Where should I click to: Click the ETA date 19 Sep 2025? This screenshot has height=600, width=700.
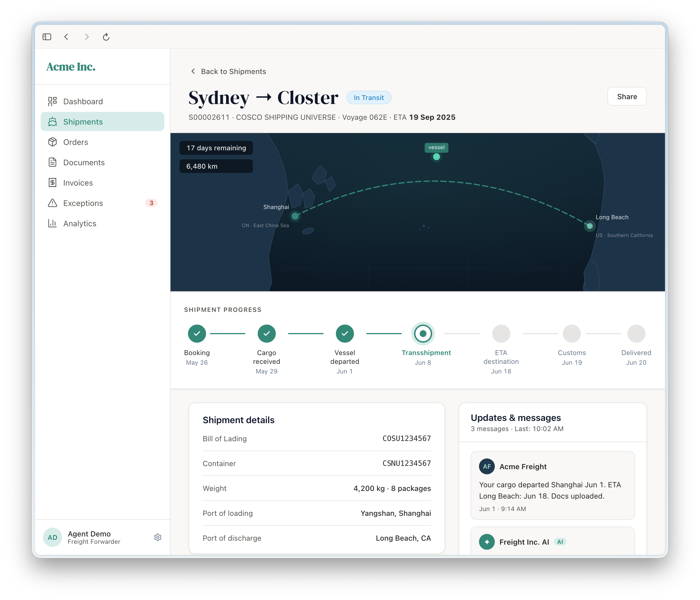(x=432, y=117)
